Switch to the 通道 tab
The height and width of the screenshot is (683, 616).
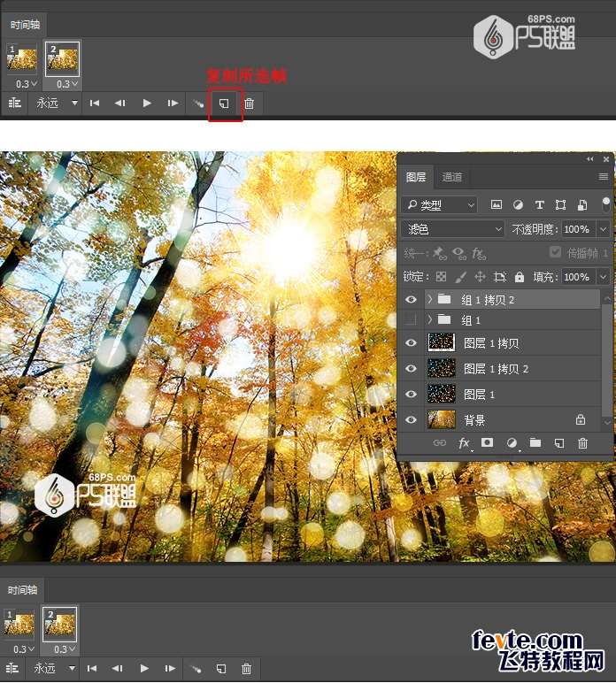pyautogui.click(x=452, y=177)
